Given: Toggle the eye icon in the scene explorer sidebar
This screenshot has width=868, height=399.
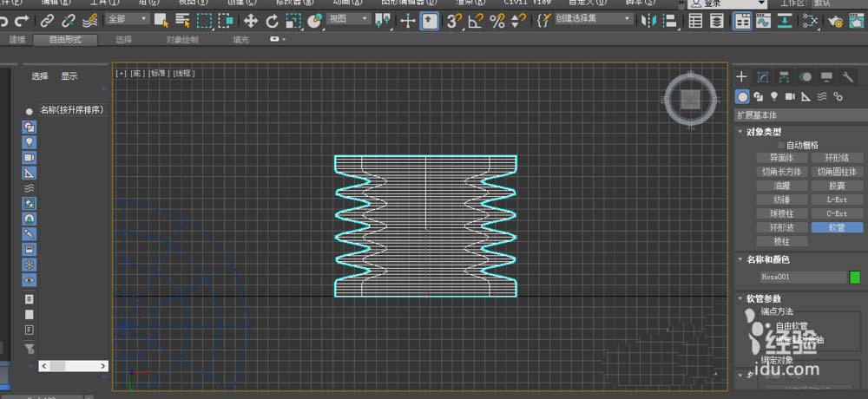Looking at the screenshot, I should (x=30, y=280).
